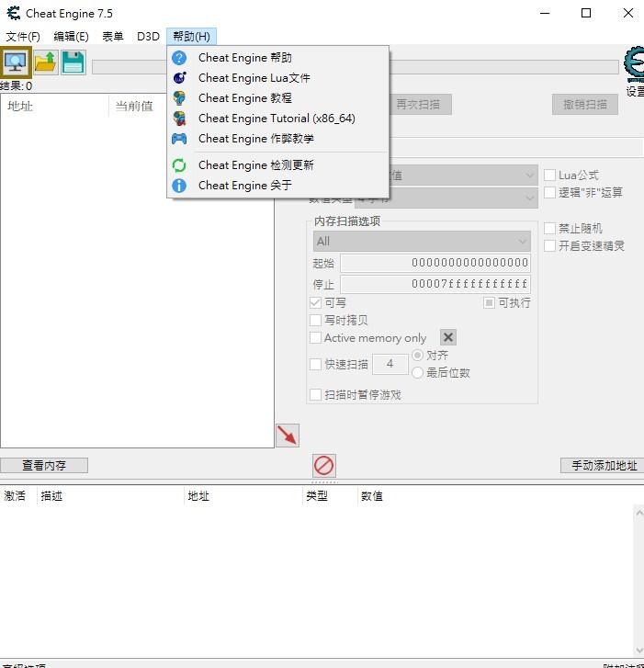
Task: Click the Cheat Engine logo settings icon
Action: [x=634, y=64]
